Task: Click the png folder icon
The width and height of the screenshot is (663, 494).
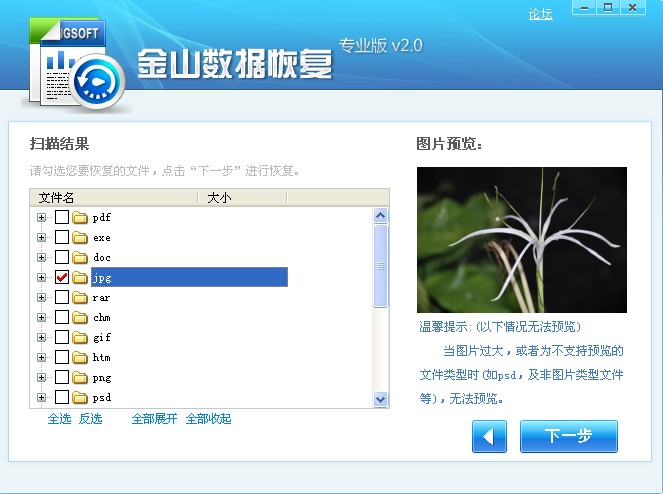Action: (79, 378)
